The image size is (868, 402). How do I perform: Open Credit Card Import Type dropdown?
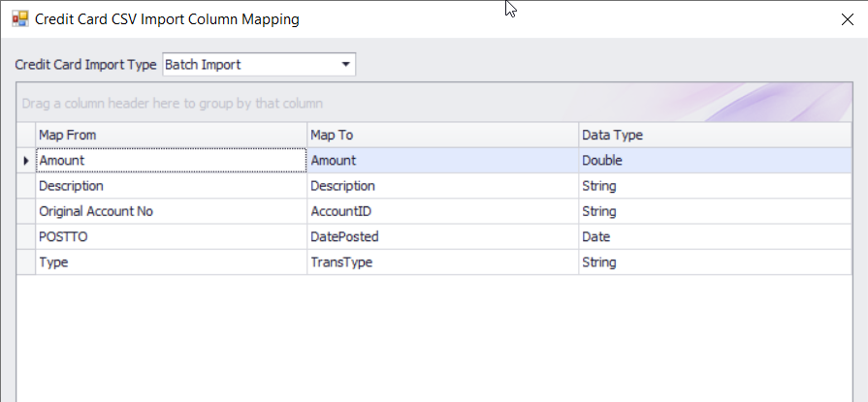click(258, 65)
